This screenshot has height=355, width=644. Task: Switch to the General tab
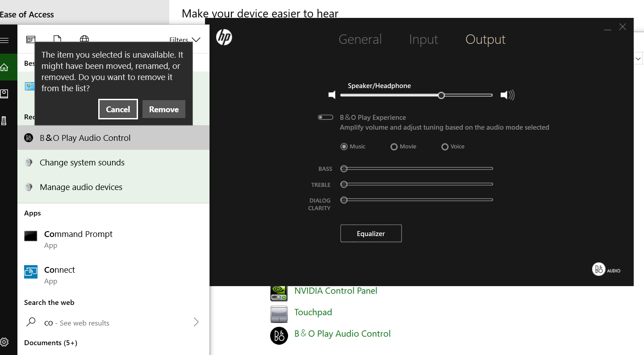(x=360, y=39)
